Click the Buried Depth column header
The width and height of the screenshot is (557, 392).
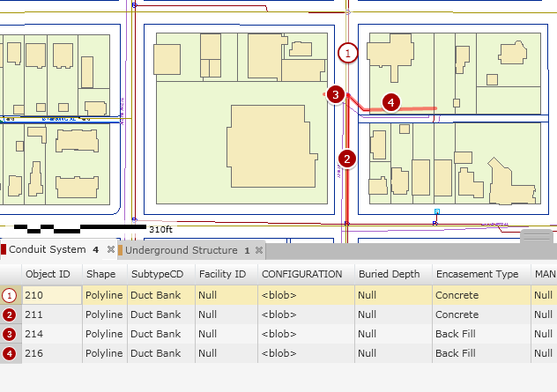(389, 274)
